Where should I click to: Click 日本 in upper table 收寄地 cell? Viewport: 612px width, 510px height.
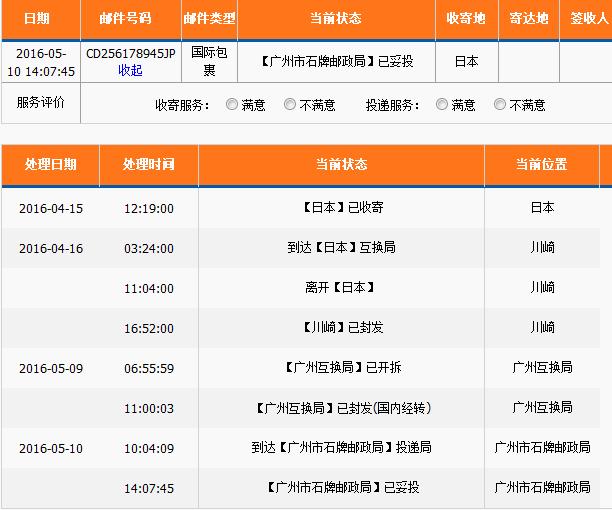pos(466,61)
